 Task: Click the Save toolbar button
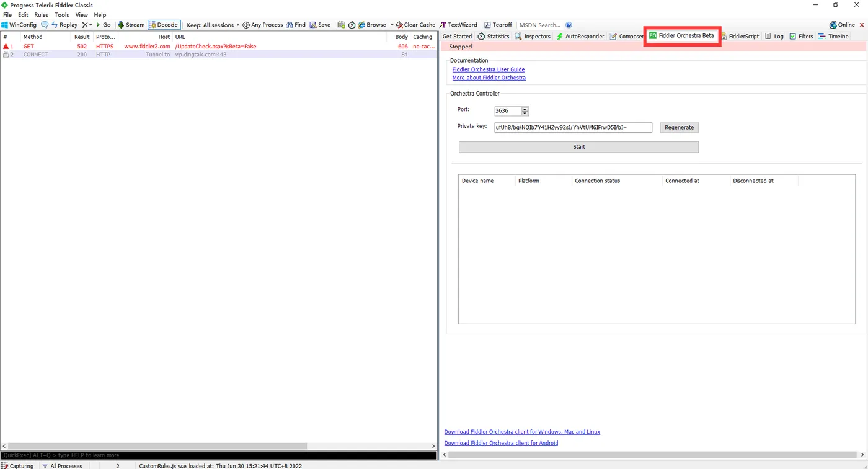point(320,25)
